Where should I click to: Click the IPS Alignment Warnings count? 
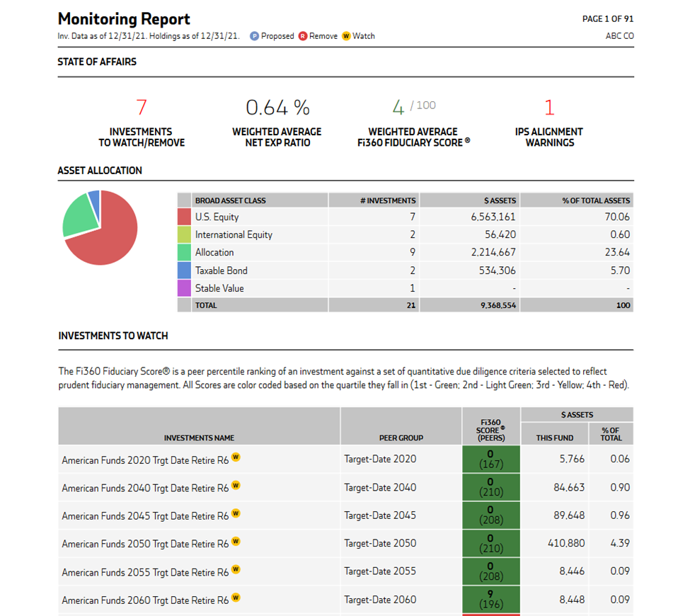(x=549, y=108)
